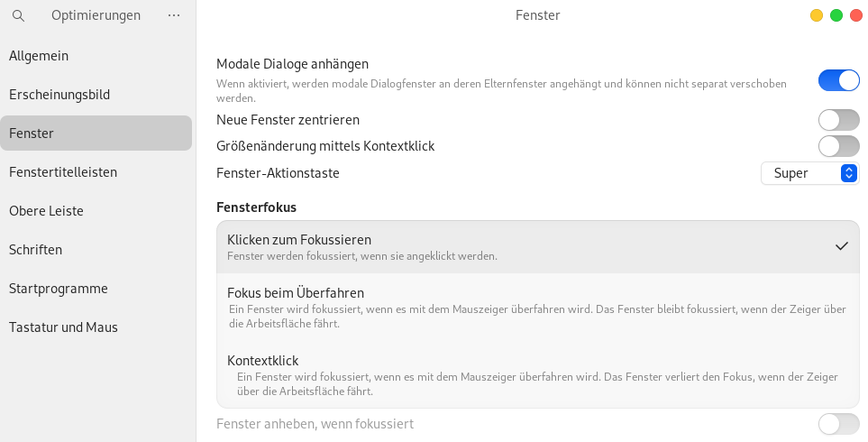Toggle Fenster anheben, wenn fokussiert switch
Viewport: 868px width, 442px height.
click(x=838, y=424)
